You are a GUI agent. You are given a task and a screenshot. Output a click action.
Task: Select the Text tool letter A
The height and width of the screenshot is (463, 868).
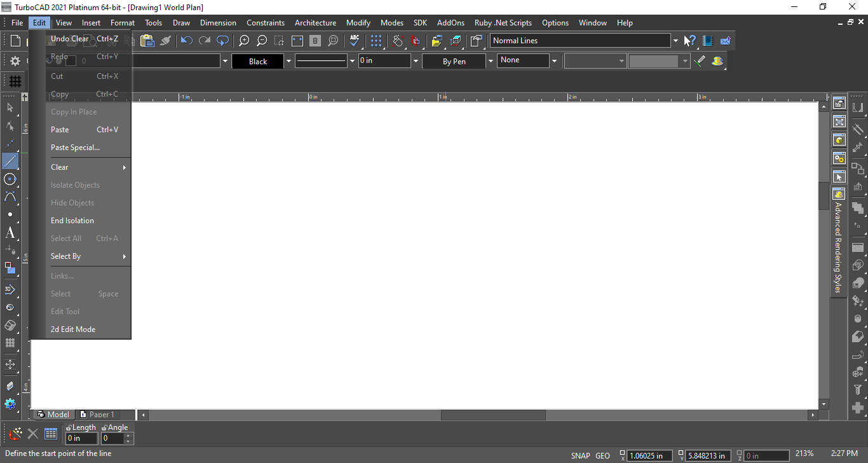click(10, 233)
